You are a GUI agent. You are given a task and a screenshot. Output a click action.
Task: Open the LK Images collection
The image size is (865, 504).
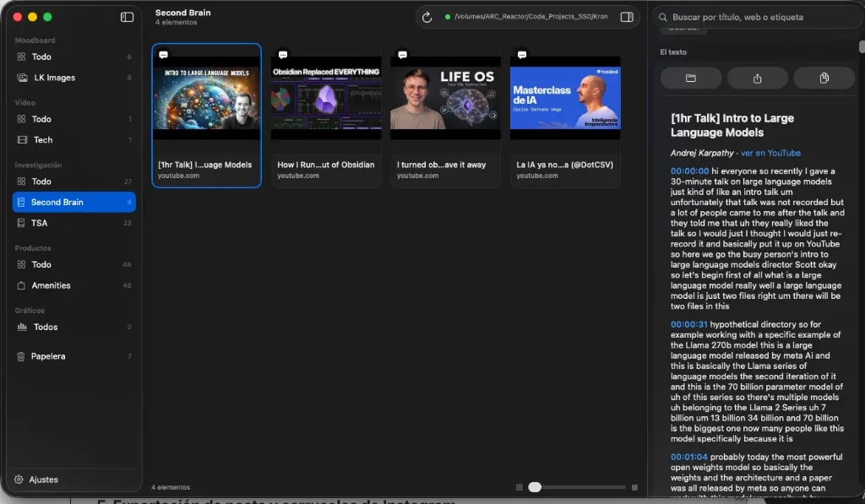tap(74, 78)
